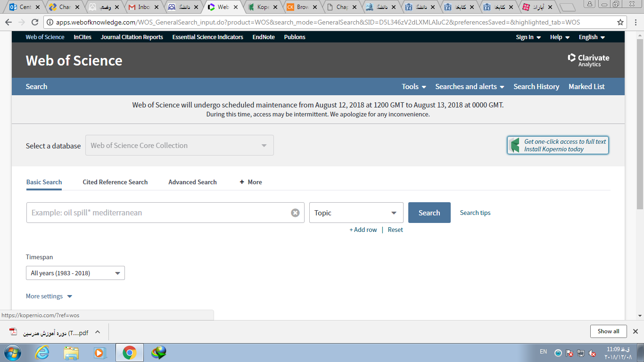
Task: Reload the page using the refresh icon
Action: tap(34, 22)
